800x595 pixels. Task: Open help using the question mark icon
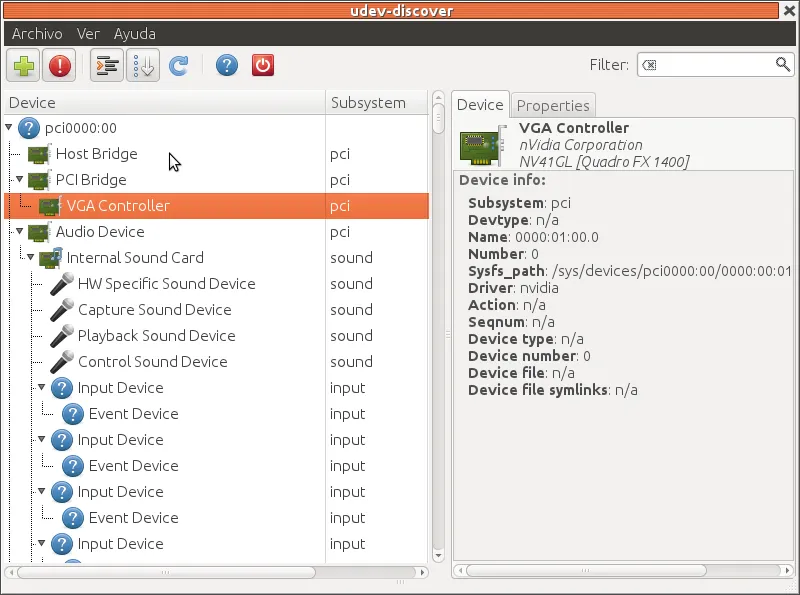click(x=226, y=66)
